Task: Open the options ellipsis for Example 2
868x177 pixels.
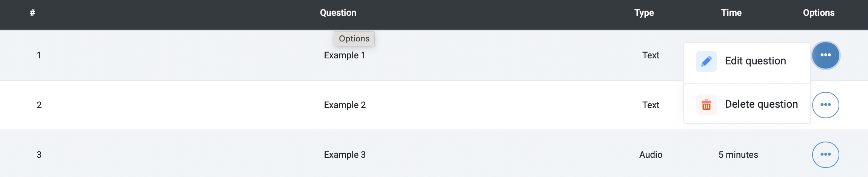Action: coord(826,105)
